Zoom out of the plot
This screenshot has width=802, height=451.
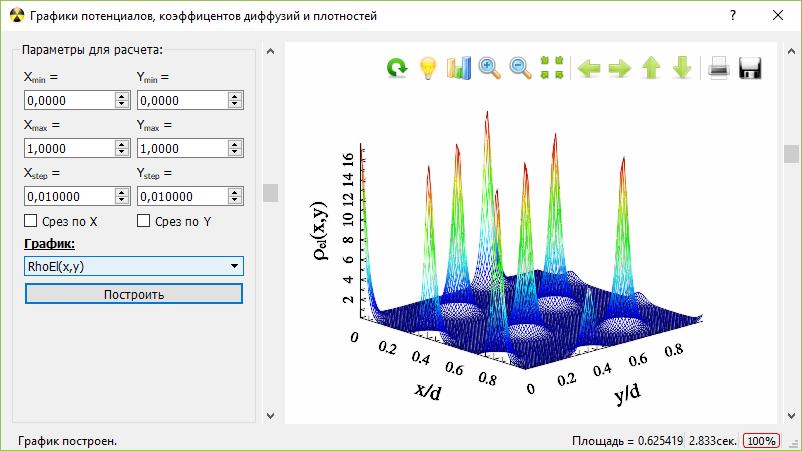coord(520,68)
